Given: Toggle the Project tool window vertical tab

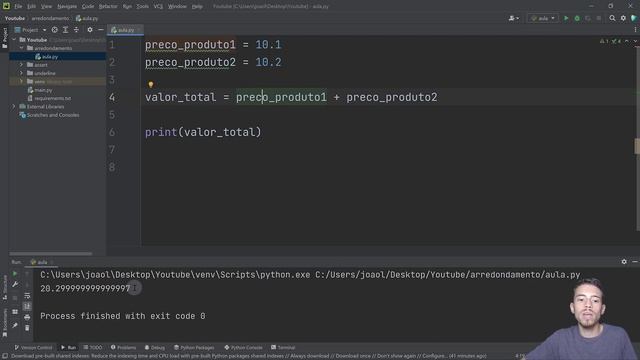Looking at the screenshot, I should click(4, 38).
